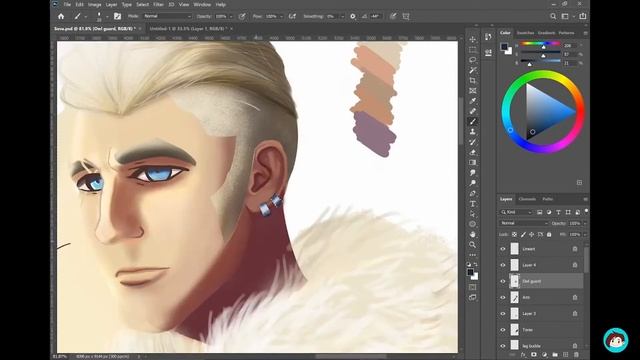Click the search icon at top right
The height and width of the screenshot is (360, 640).
tap(553, 16)
